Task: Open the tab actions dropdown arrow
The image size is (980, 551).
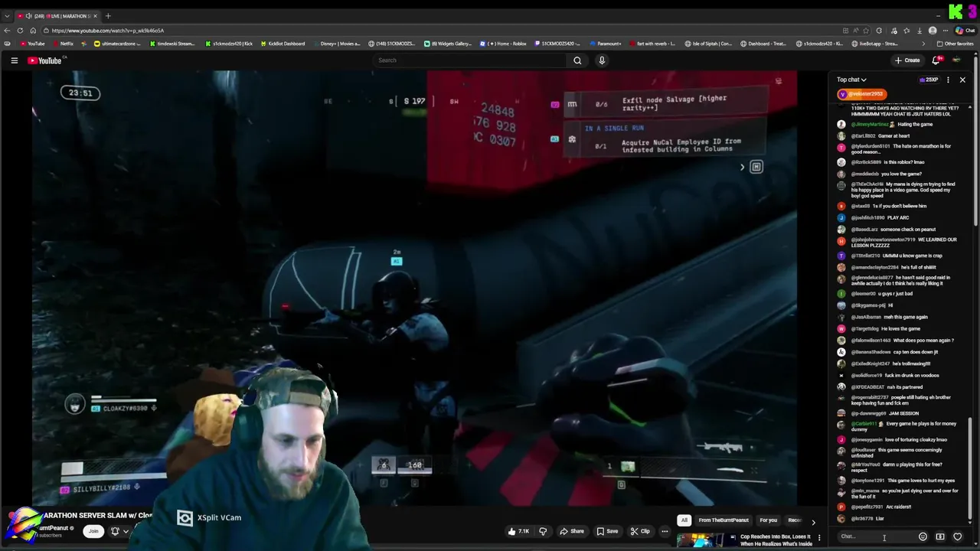Action: [7, 16]
